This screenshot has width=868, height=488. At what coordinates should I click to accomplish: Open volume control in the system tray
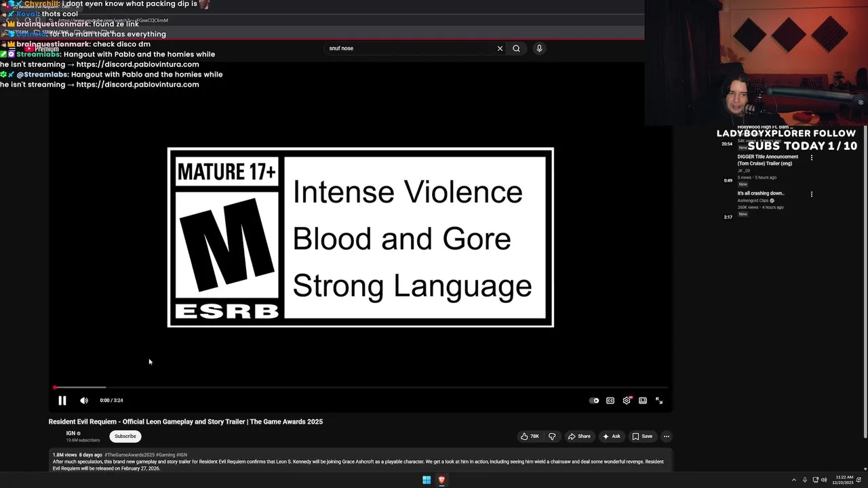tap(824, 480)
